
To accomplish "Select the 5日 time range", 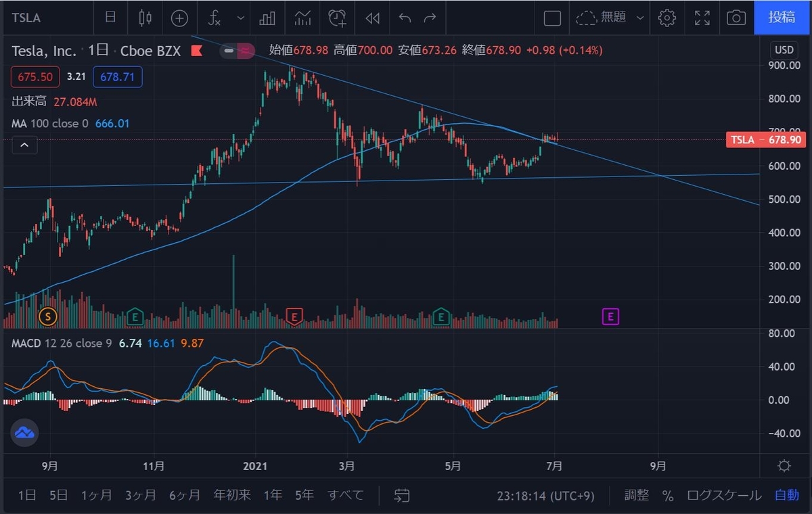I will pyautogui.click(x=58, y=495).
